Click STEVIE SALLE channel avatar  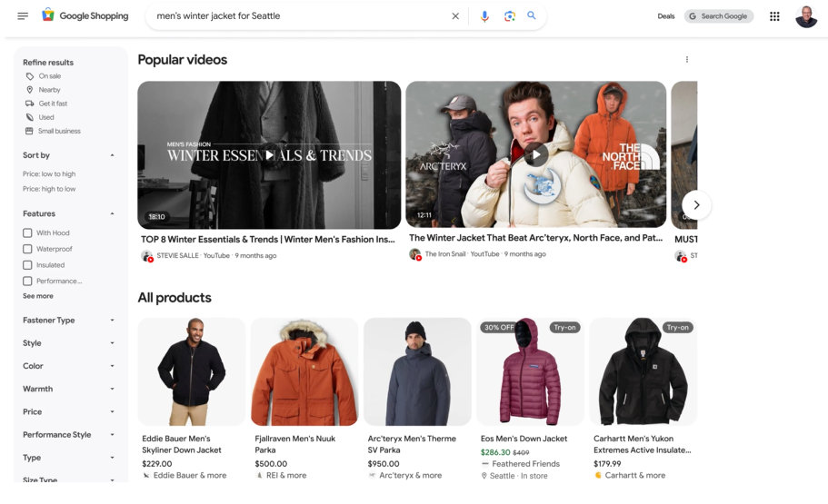click(147, 256)
